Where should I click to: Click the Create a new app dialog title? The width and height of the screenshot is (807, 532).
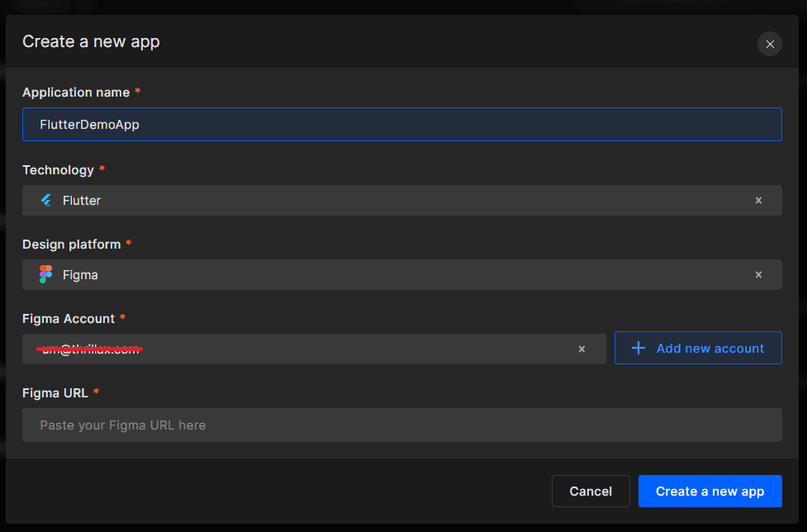pyautogui.click(x=91, y=40)
